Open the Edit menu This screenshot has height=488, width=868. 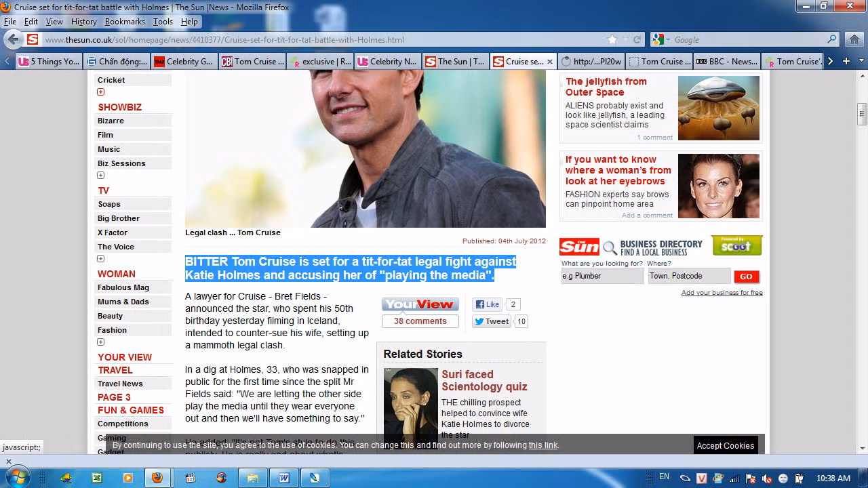[x=31, y=22]
